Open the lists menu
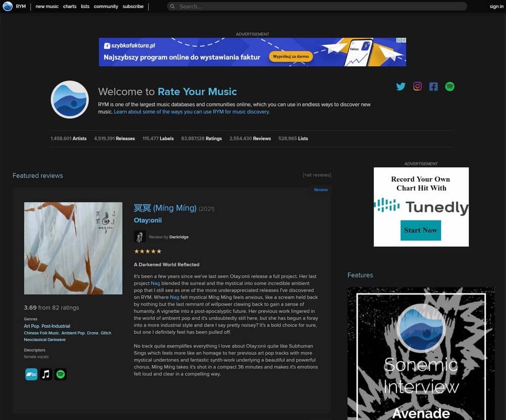The height and width of the screenshot is (420, 506). (85, 7)
